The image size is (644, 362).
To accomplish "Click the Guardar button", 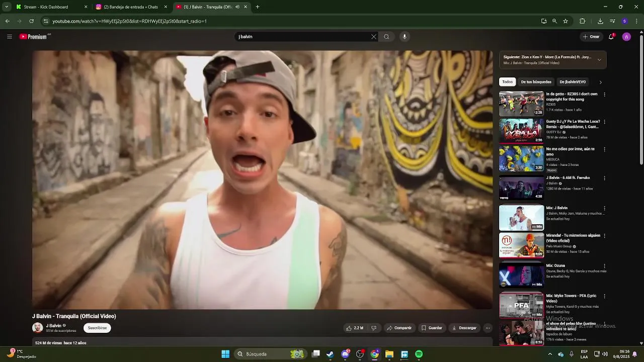I will tap(432, 328).
